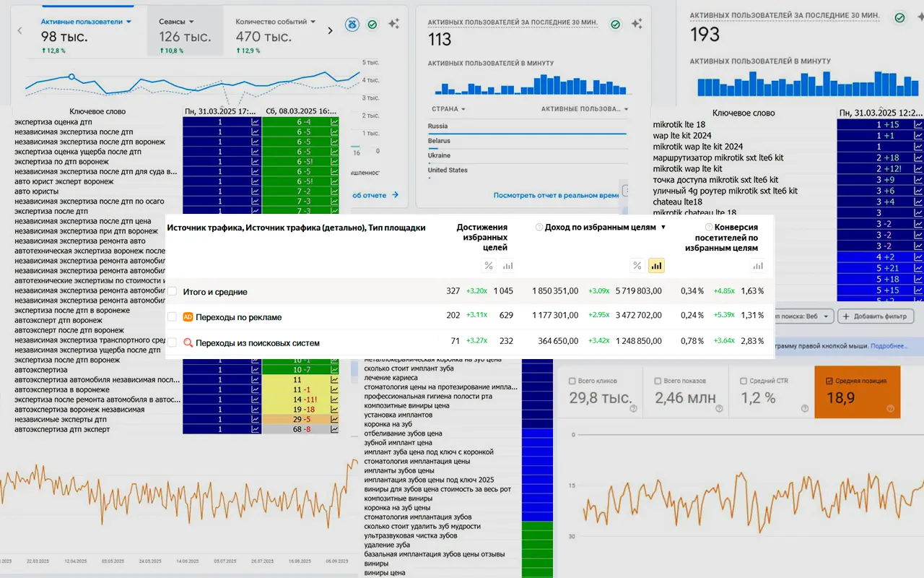Screen dimensions: 924x578
Task: Click highlighted yellow bar chart icon
Action: pyautogui.click(x=656, y=266)
